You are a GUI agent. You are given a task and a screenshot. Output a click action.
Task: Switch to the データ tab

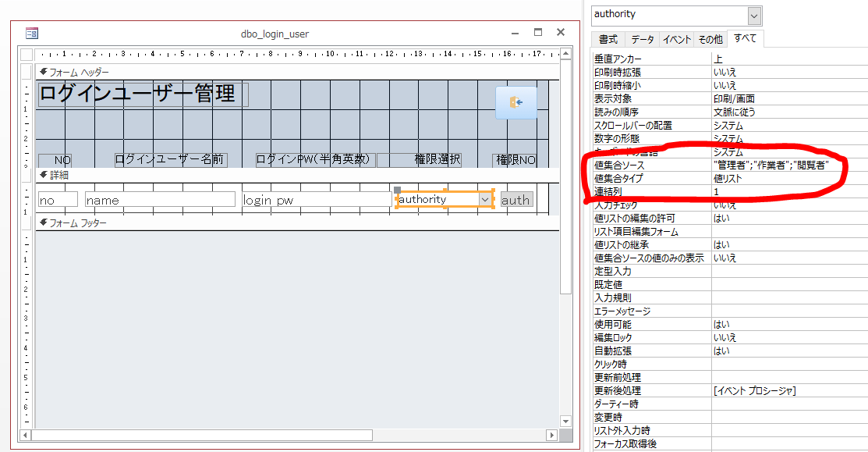pos(642,39)
